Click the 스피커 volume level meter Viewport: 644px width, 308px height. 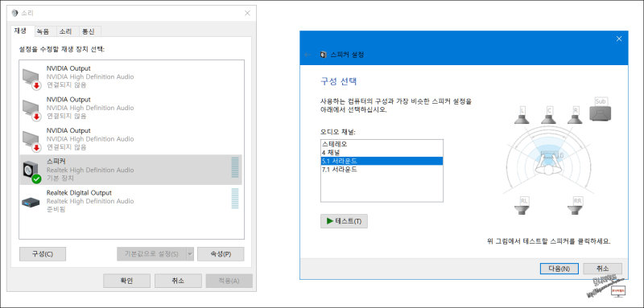click(235, 167)
